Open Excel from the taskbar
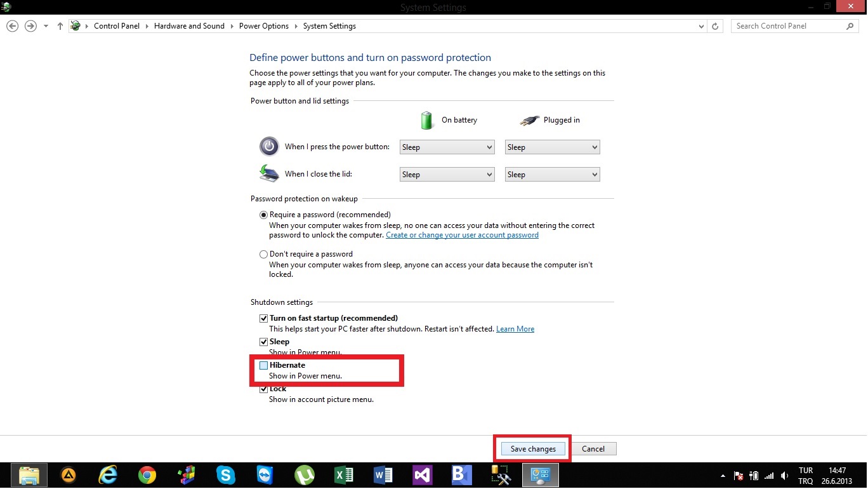Image resolution: width=868 pixels, height=489 pixels. (344, 475)
